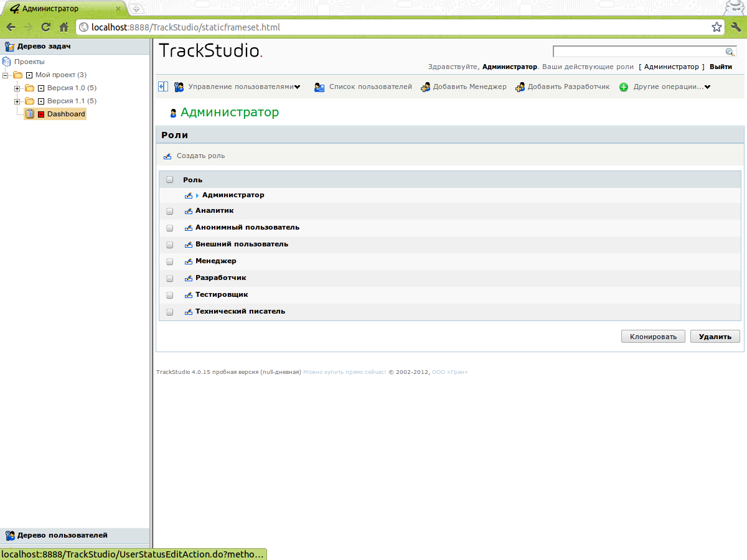Select Проекты in the task tree
Viewport: 747px width, 560px height.
[29, 62]
